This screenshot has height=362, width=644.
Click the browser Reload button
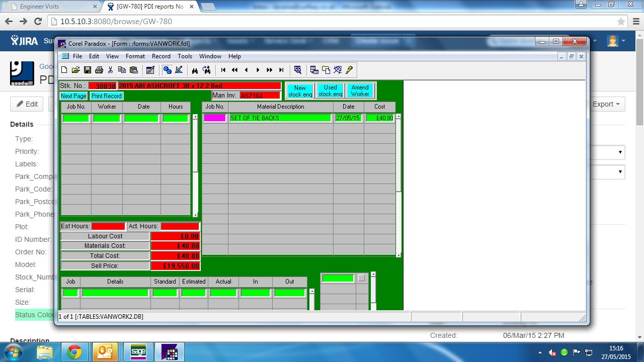38,22
